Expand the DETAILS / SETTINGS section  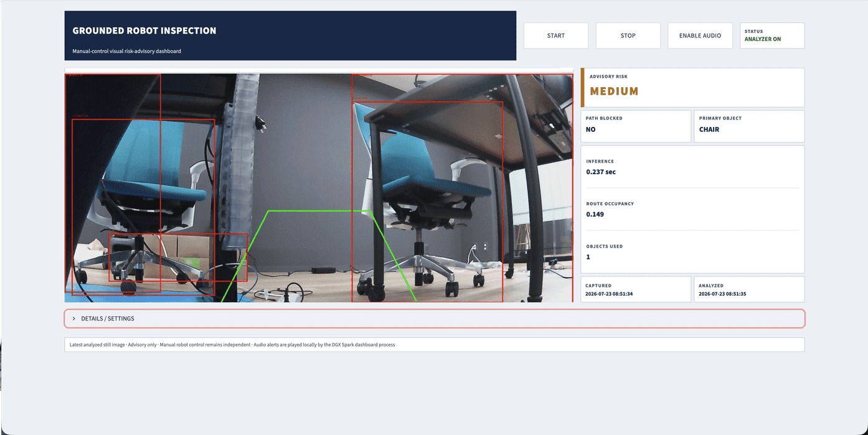(x=435, y=319)
